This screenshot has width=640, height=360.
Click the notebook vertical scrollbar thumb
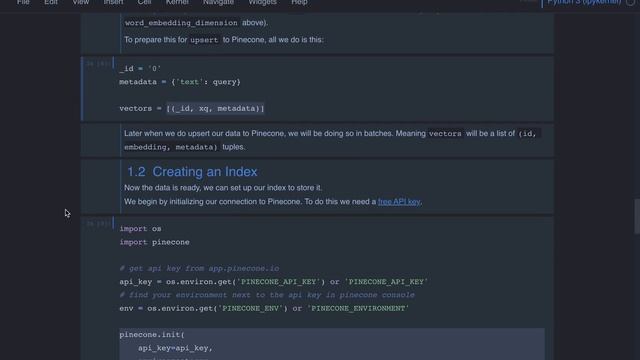[x=637, y=216]
